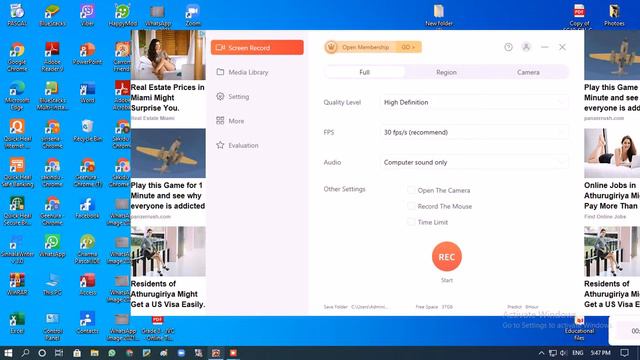This screenshot has height=360, width=640.
Task: Select the PowerPoint desktop shortcut
Action: coord(87,54)
